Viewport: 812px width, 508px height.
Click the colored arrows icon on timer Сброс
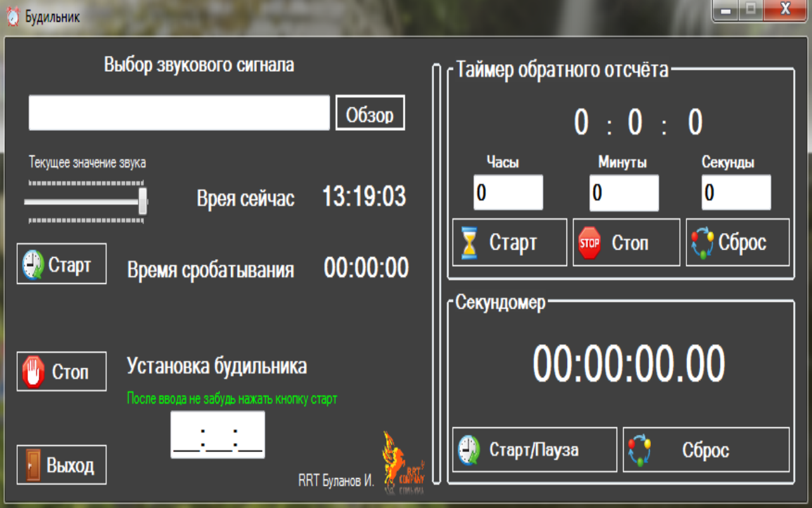[701, 242]
